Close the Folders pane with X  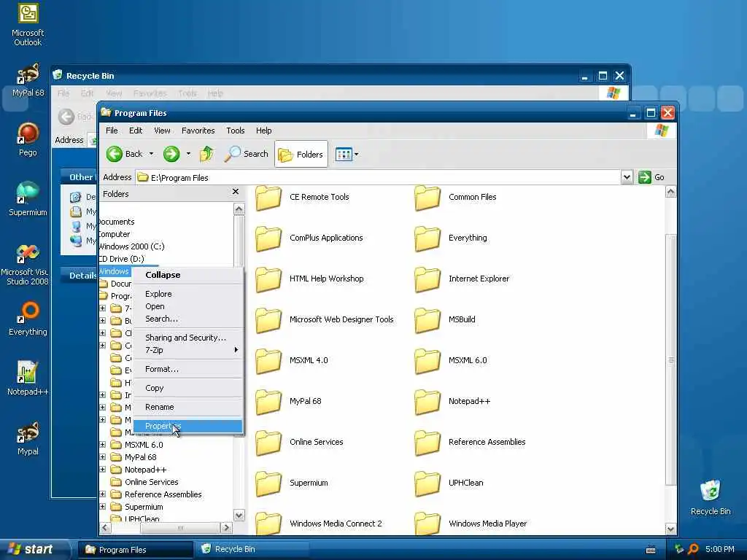(236, 192)
